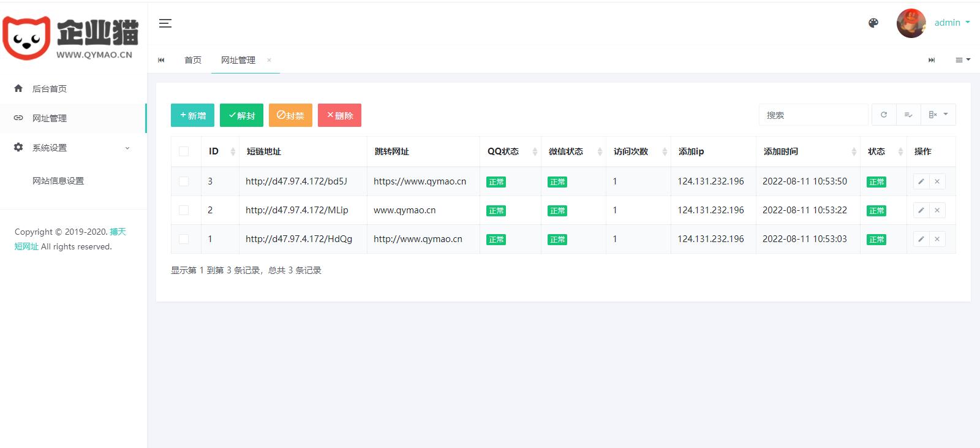980x448 pixels.
Task: Click the table refresh icon
Action: pos(883,115)
